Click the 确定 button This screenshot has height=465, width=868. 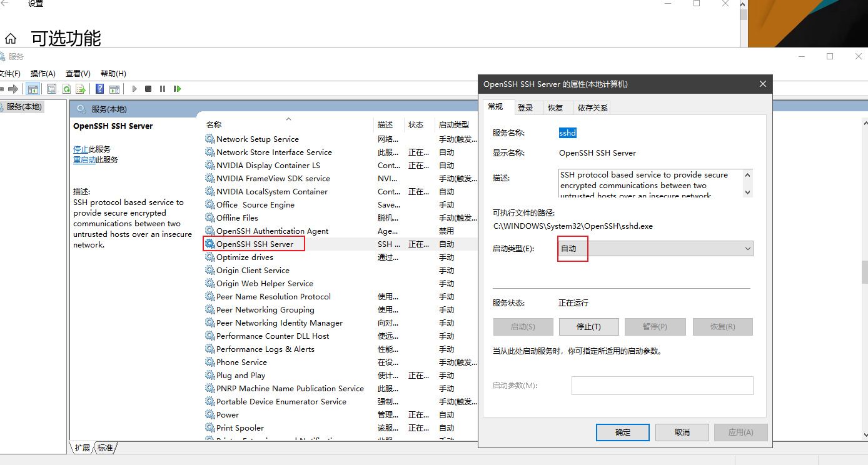[623, 432]
